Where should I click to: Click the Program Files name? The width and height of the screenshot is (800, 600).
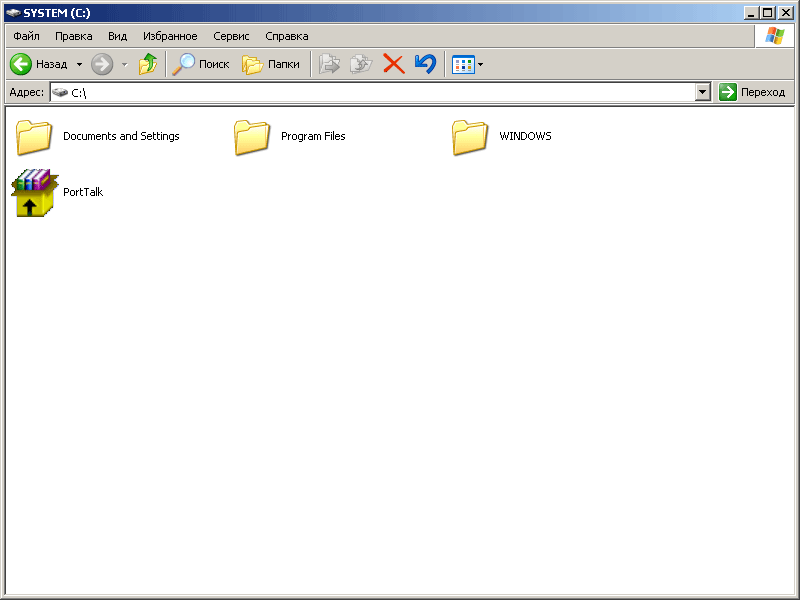(x=313, y=136)
